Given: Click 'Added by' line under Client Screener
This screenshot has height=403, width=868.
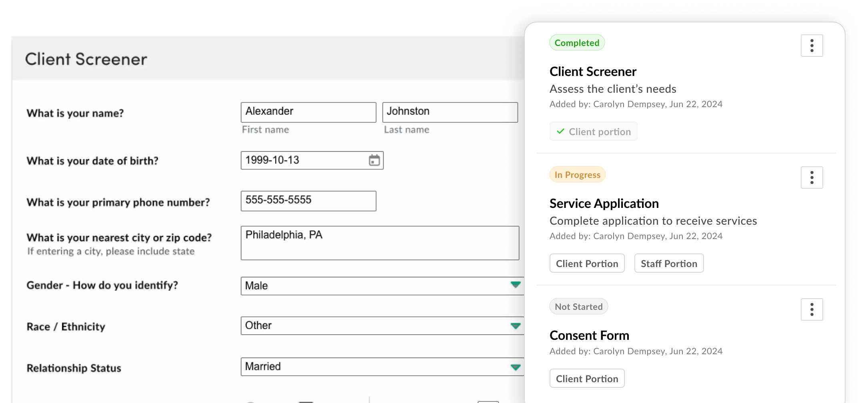Looking at the screenshot, I should coord(636,104).
